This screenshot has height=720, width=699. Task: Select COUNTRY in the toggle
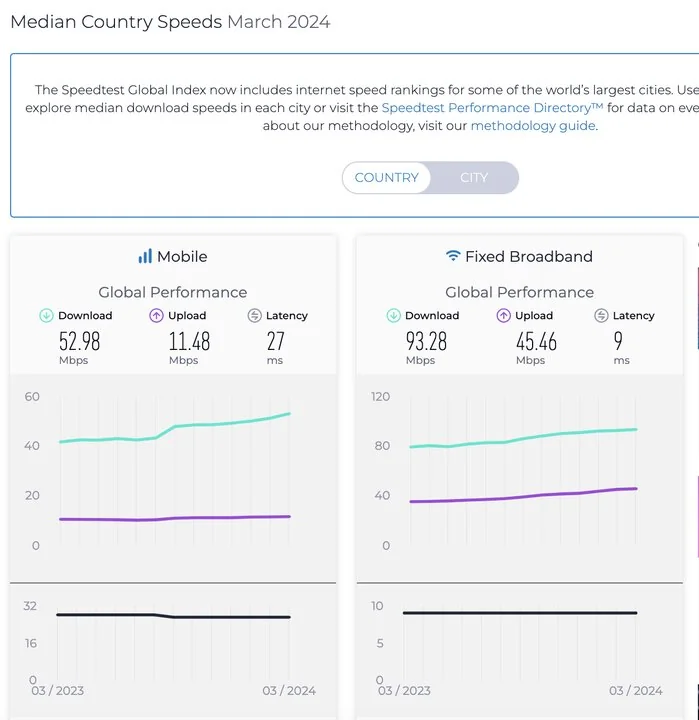(x=386, y=178)
